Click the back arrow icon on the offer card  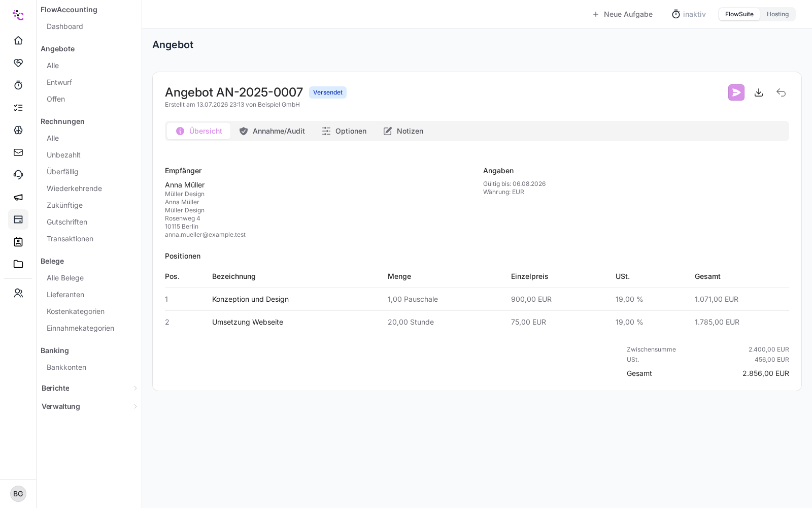click(x=781, y=92)
